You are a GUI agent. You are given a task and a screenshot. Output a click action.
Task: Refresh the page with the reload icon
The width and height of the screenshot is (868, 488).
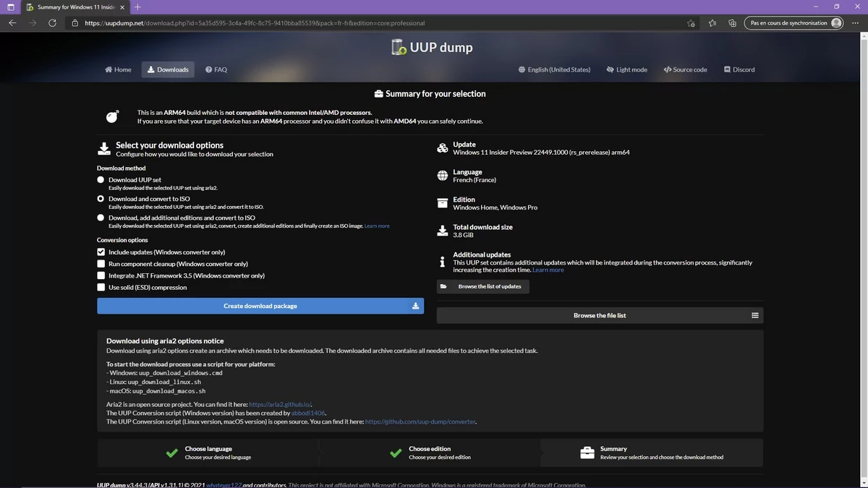pos(51,22)
